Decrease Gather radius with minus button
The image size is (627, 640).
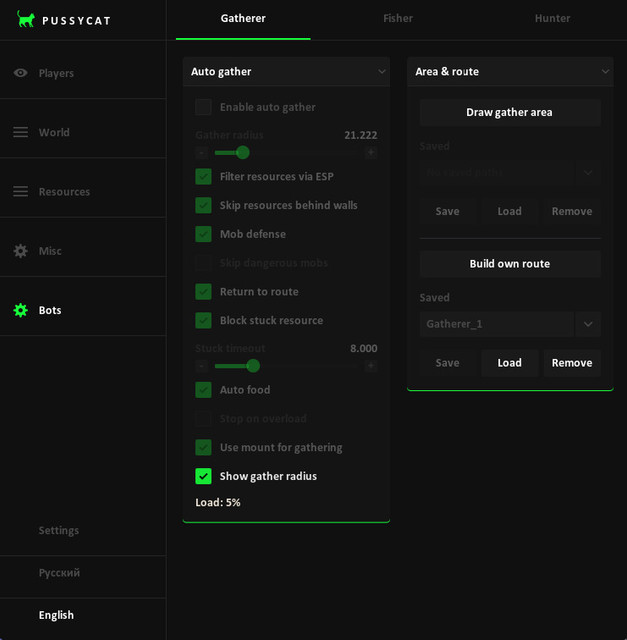point(202,153)
